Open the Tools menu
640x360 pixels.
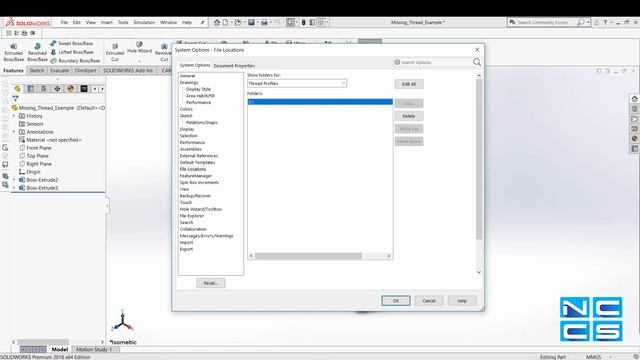point(123,22)
